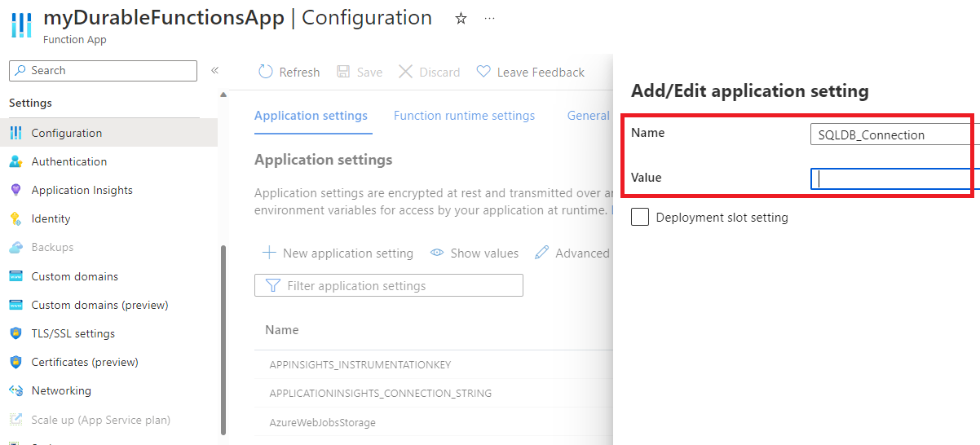This screenshot has width=980, height=445.
Task: Open the Authentication sidebar icon
Action: (x=15, y=161)
